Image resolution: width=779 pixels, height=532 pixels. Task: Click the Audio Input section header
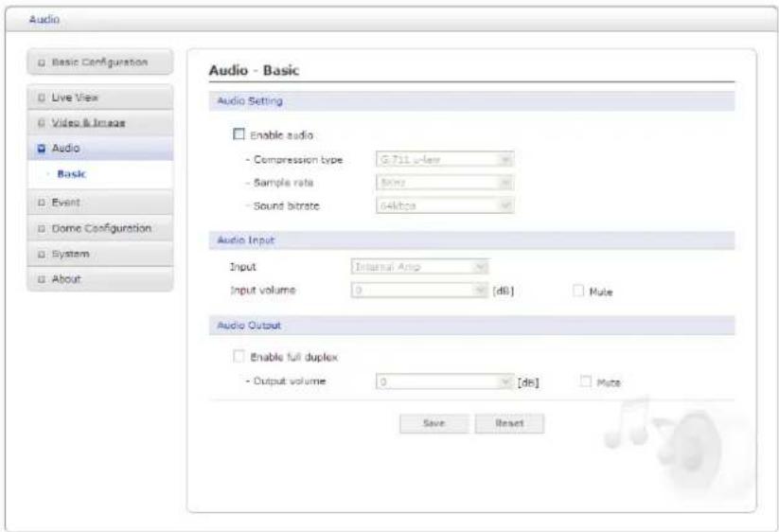(x=471, y=240)
